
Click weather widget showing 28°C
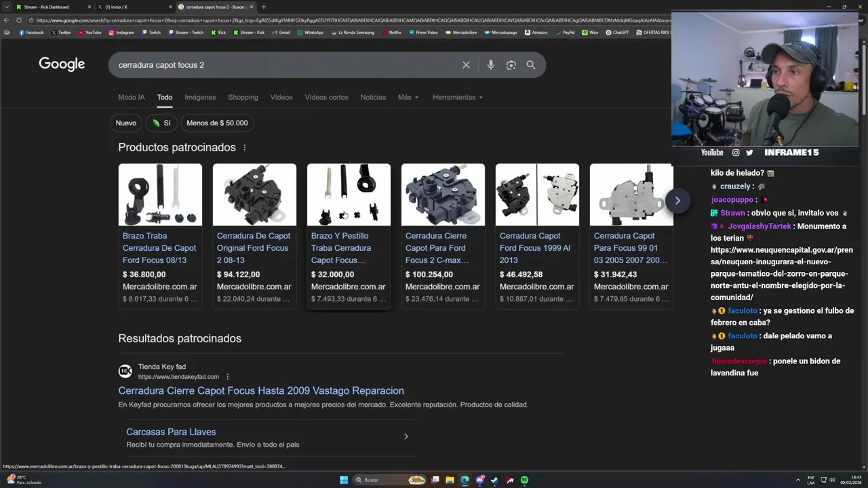coord(24,480)
